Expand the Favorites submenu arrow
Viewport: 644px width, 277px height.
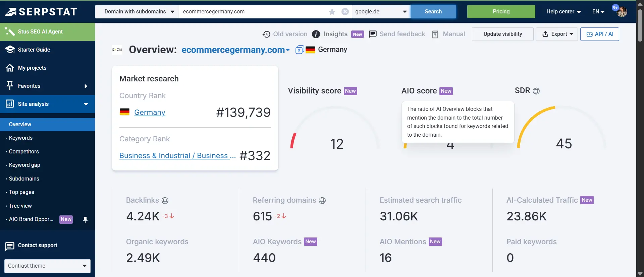[x=86, y=86]
